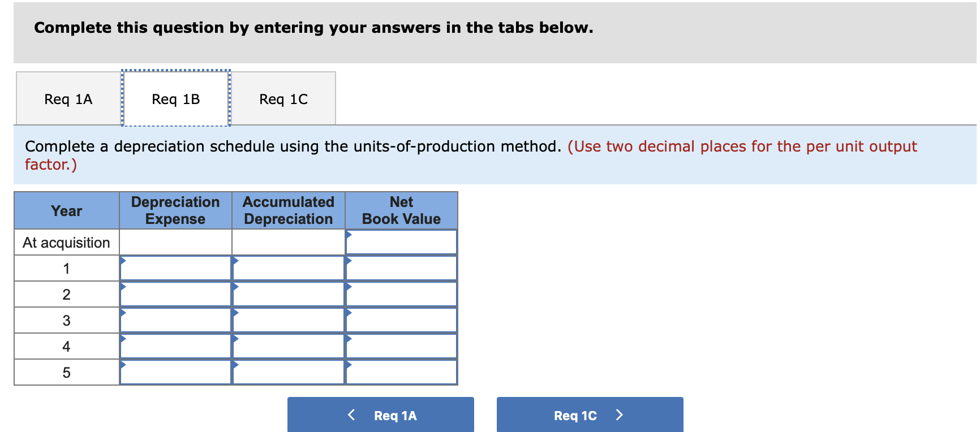980x432 pixels.
Task: Open the Req 1C tab
Action: (283, 99)
